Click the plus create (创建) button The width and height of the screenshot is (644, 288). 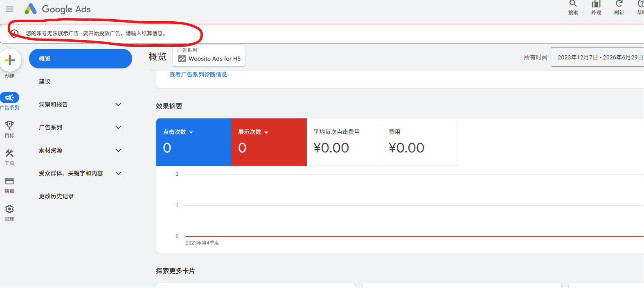10,60
